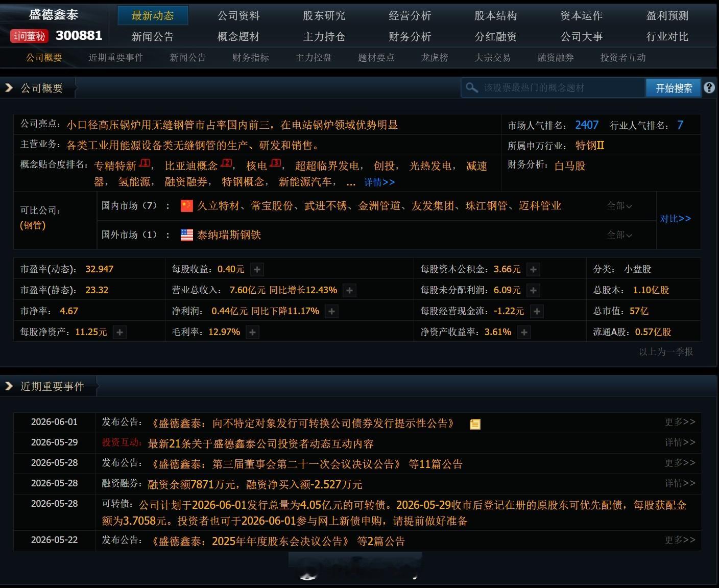The height and width of the screenshot is (588, 719).
Task: Expand 全部 dropdown for 国内市场 companies
Action: tap(619, 206)
